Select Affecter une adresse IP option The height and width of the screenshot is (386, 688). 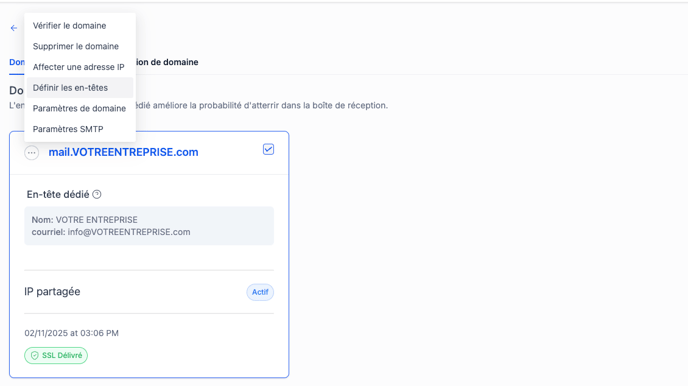click(x=80, y=67)
